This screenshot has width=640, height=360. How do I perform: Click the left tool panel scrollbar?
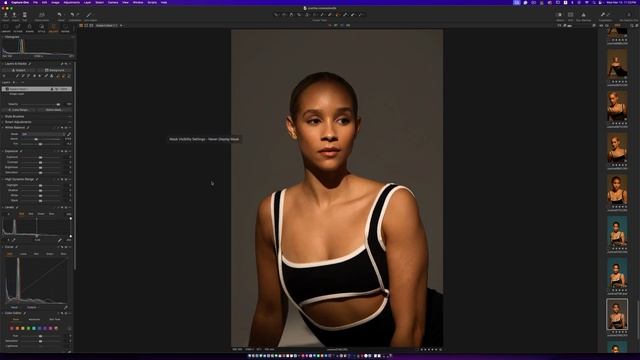click(75, 165)
